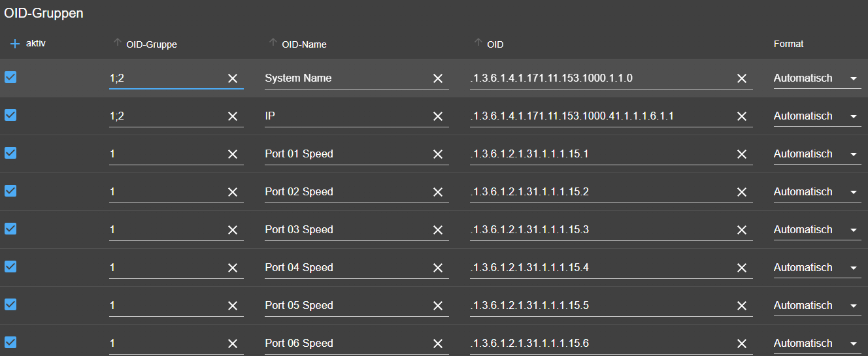This screenshot has height=356, width=868.
Task: Sort by the OID column header
Action: [495, 44]
